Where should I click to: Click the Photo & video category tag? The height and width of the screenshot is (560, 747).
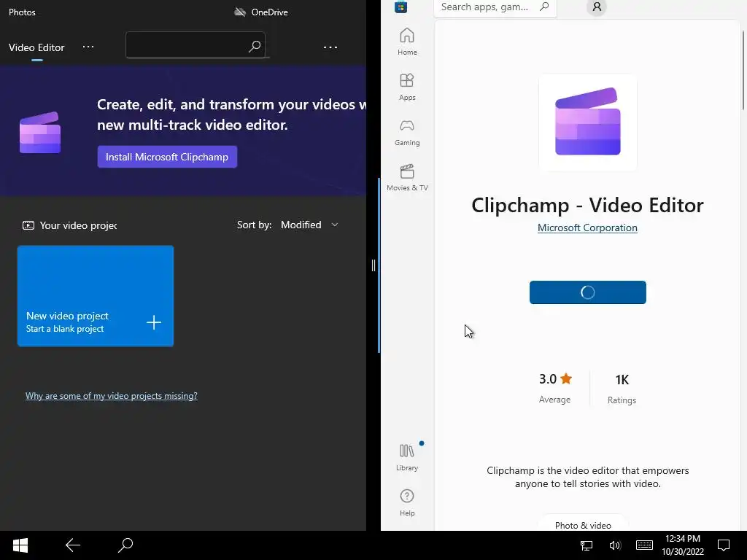coord(583,525)
